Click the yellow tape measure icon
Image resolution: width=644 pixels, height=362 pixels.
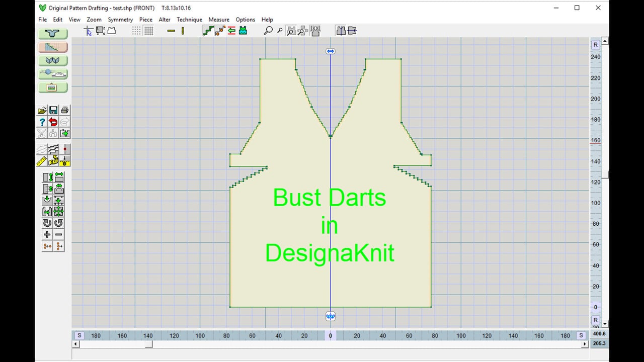[53, 161]
